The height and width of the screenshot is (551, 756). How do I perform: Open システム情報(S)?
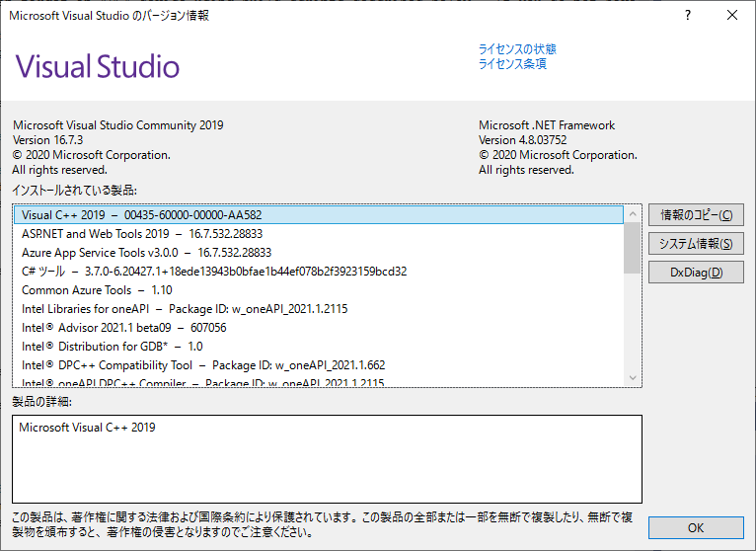(696, 244)
